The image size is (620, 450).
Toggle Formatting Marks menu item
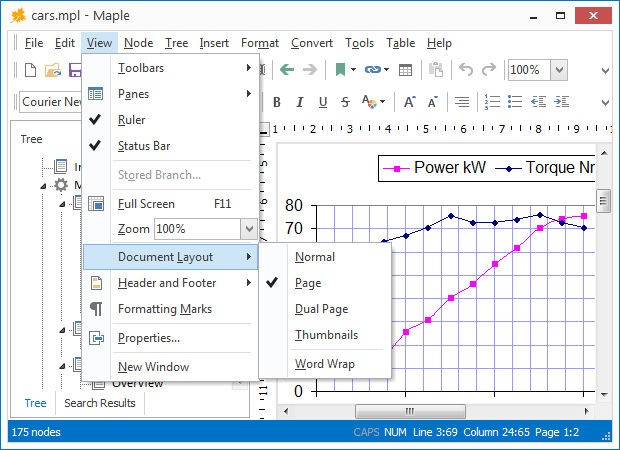[x=170, y=309]
